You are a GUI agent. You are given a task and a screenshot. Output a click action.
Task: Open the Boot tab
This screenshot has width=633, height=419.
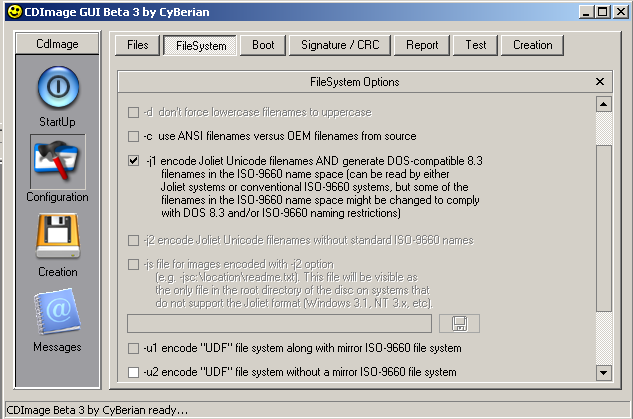(263, 45)
